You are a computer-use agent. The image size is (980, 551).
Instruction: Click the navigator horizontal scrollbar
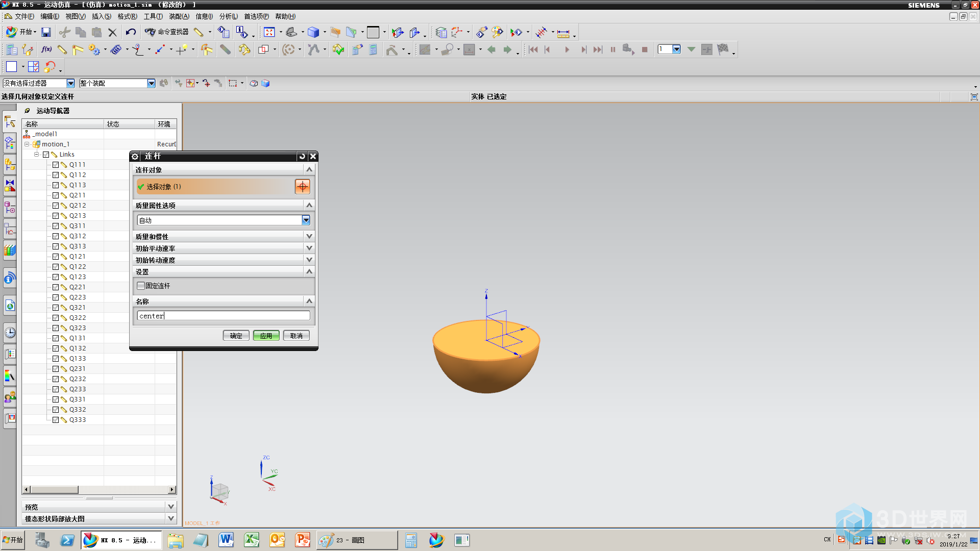100,490
